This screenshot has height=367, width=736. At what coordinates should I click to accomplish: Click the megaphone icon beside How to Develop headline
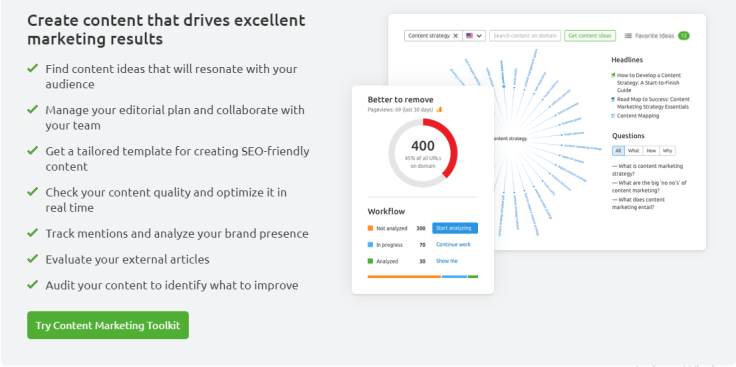[613, 75]
